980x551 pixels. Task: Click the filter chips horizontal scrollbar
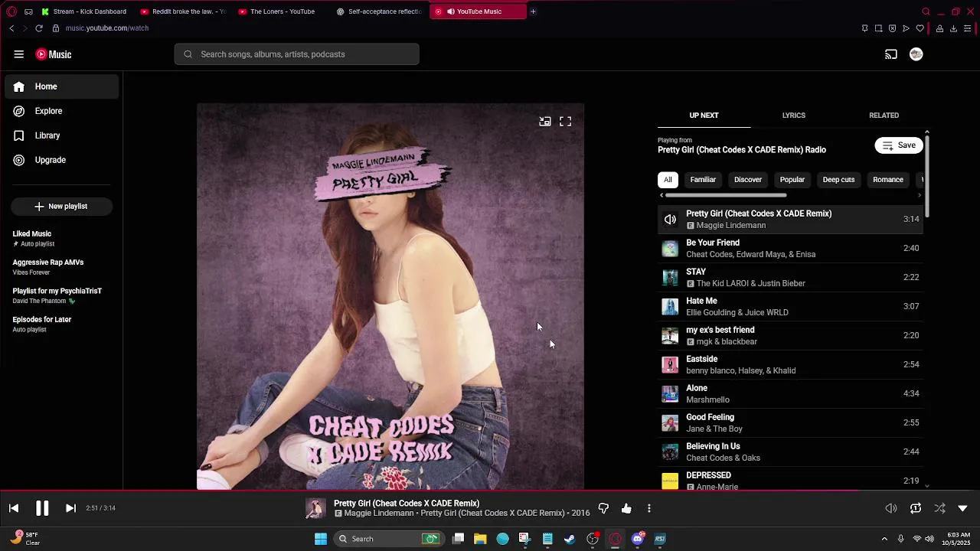(725, 195)
